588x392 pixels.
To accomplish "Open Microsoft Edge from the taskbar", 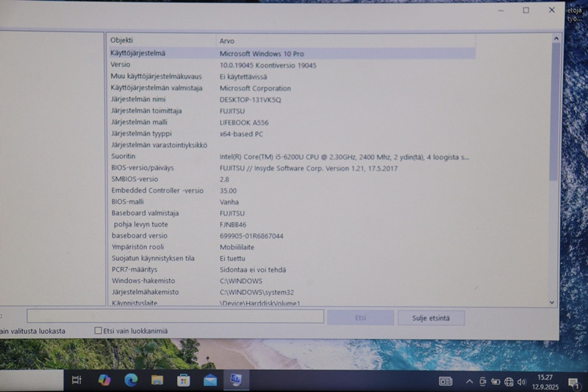I will click(x=131, y=380).
